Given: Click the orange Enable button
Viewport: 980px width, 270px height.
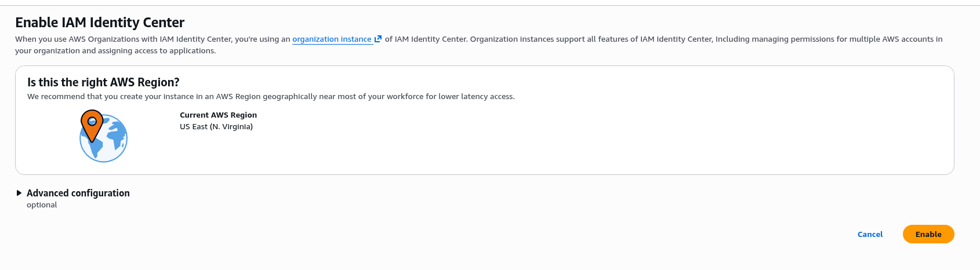Looking at the screenshot, I should pos(928,234).
